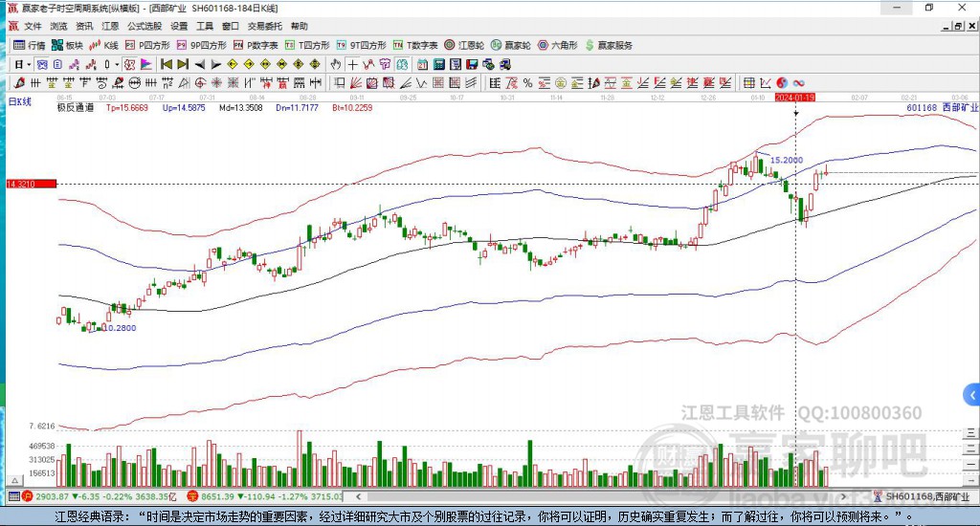Open the 工具 menu
The image size is (980, 526).
tap(205, 26)
